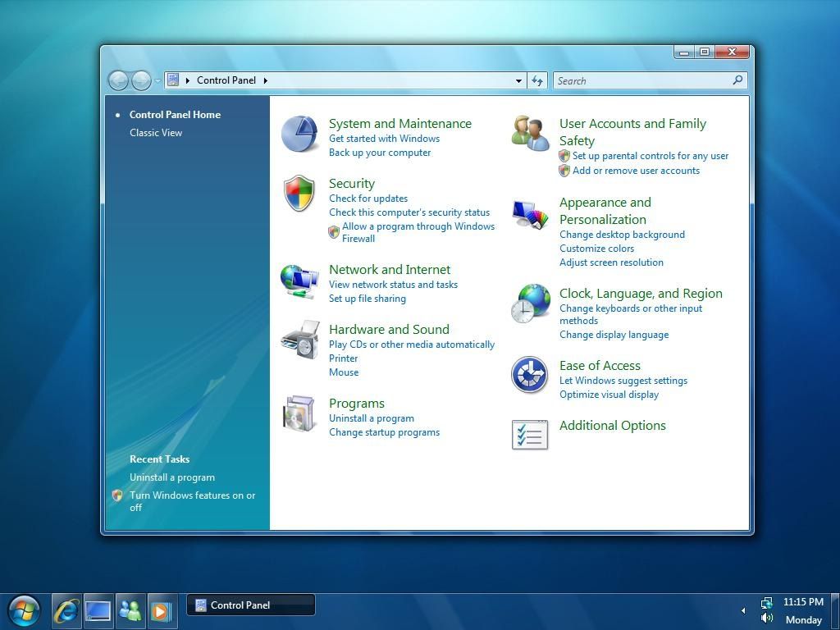This screenshot has width=840, height=630.
Task: Click Set up parental controls for any user
Action: (651, 156)
